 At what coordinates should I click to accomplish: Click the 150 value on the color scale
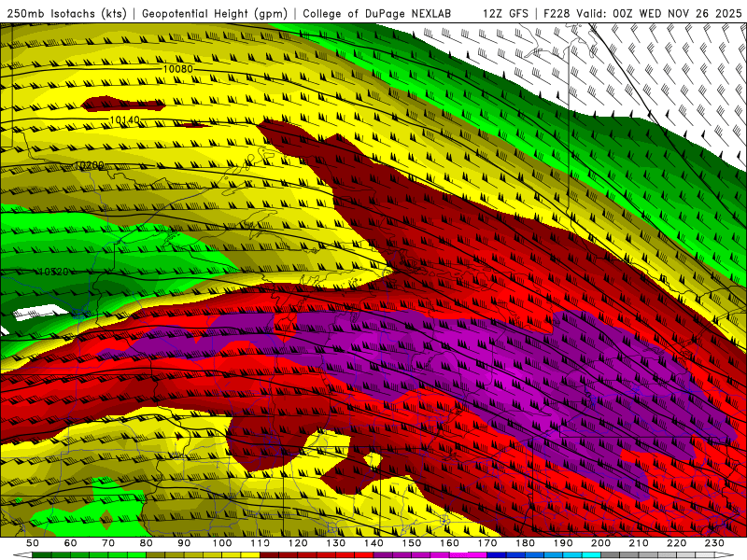(x=411, y=543)
